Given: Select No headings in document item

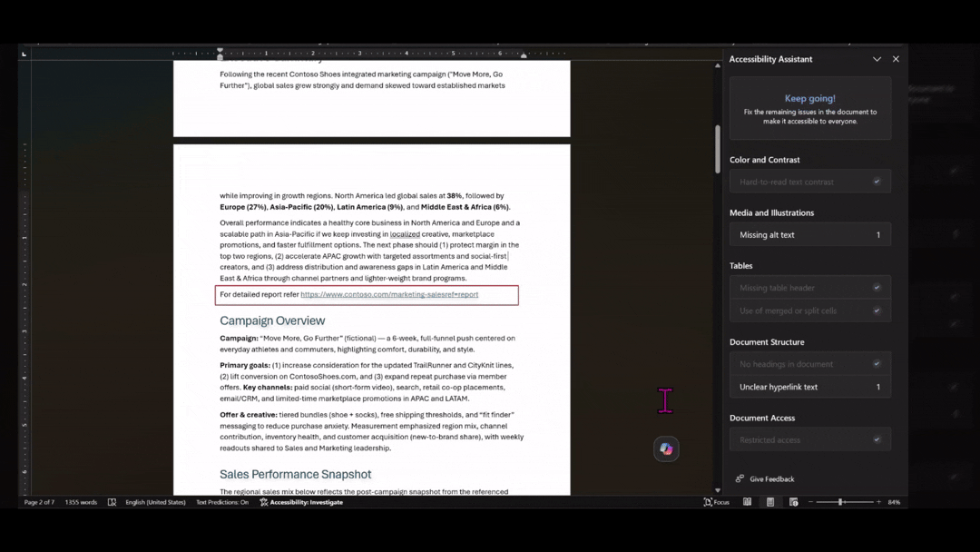Looking at the screenshot, I should click(x=810, y=364).
